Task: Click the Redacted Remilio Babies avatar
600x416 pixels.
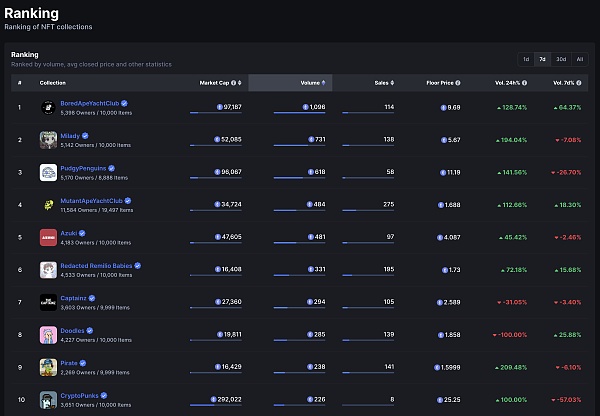Action: point(48,270)
